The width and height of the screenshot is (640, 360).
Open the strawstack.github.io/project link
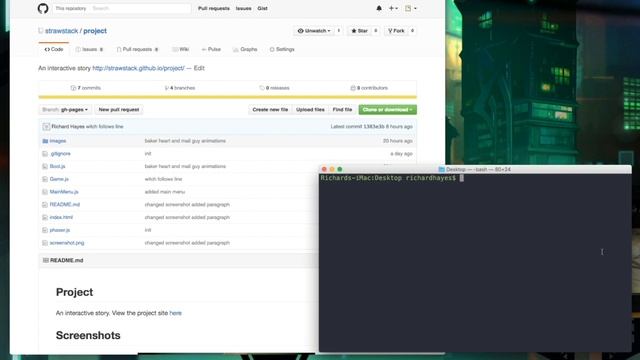pyautogui.click(x=138, y=68)
